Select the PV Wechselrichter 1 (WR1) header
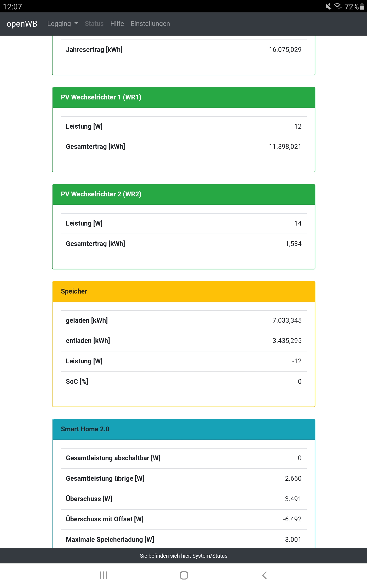367x588 pixels. pos(183,97)
